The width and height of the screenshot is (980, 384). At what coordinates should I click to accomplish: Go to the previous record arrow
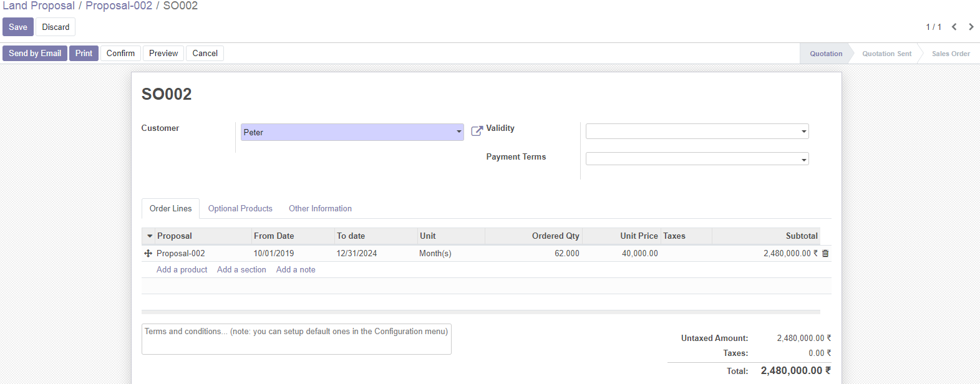(x=954, y=27)
